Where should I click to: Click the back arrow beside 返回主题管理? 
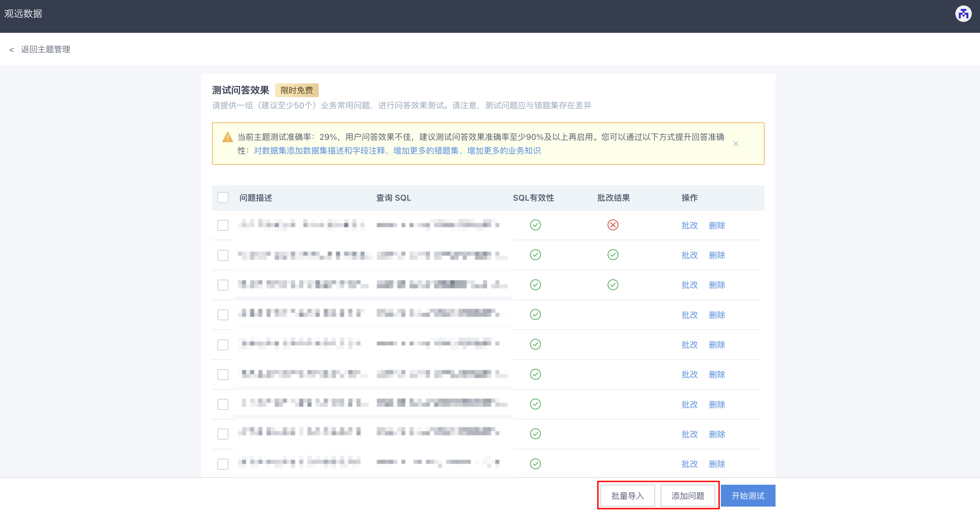click(11, 50)
